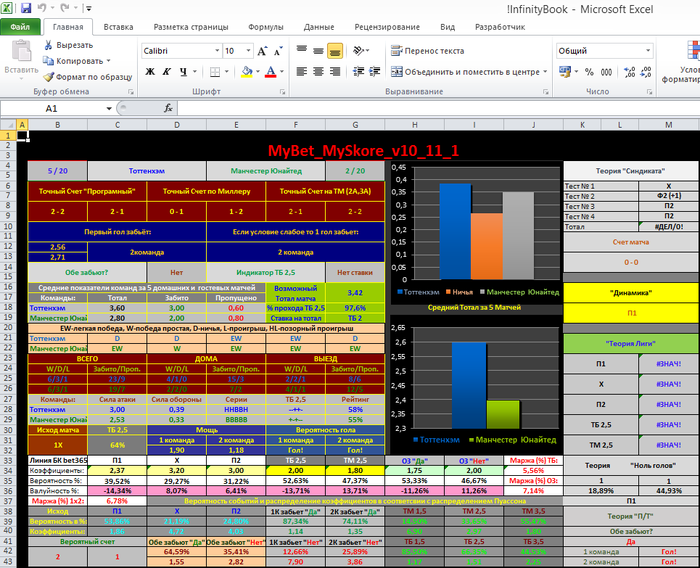Toggle Bold formatting (Ж)

pyautogui.click(x=150, y=71)
